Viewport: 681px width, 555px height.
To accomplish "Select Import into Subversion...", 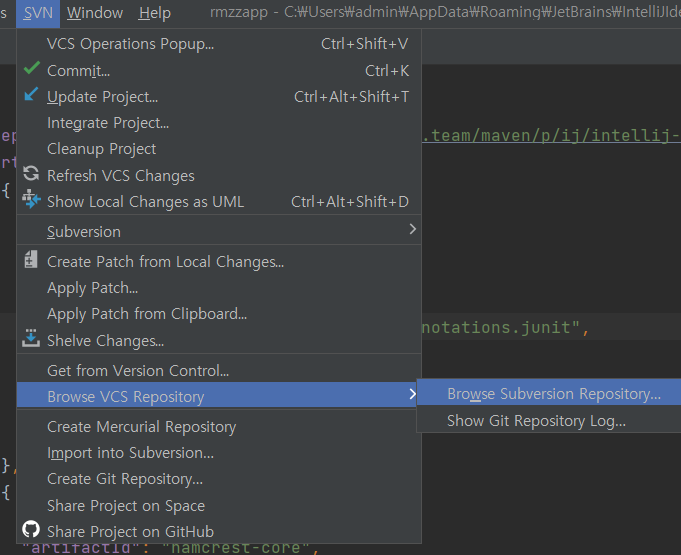I will (219, 453).
